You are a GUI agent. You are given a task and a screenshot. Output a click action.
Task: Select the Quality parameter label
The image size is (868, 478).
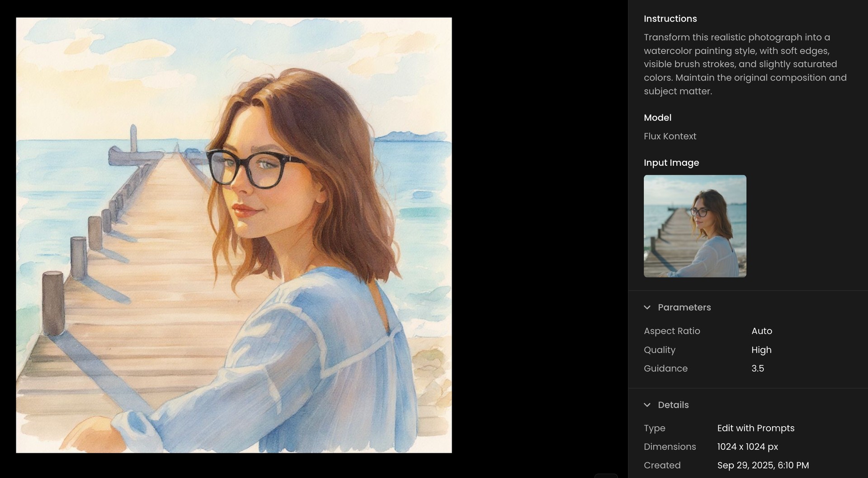pos(660,350)
